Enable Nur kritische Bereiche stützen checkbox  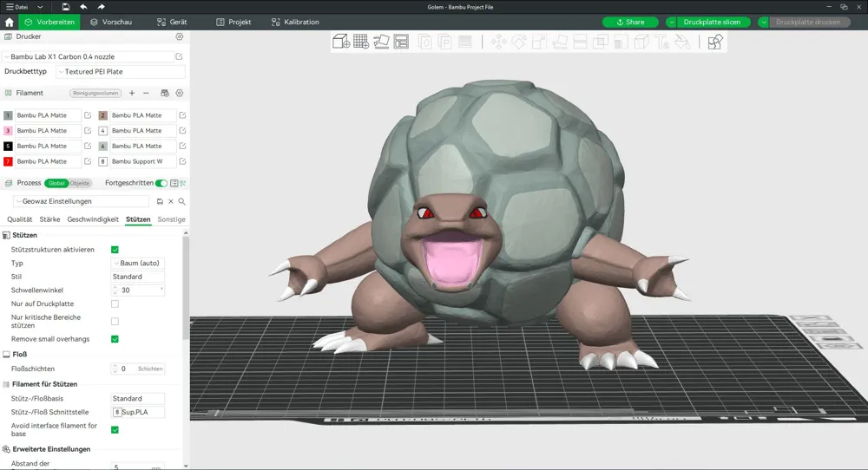(x=115, y=321)
